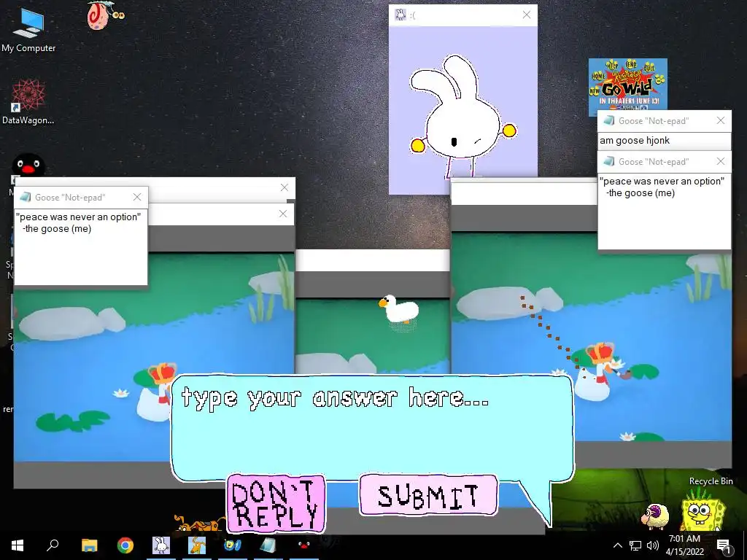This screenshot has height=560, width=747.
Task: Open the volume speaker tray icon
Action: (x=653, y=545)
